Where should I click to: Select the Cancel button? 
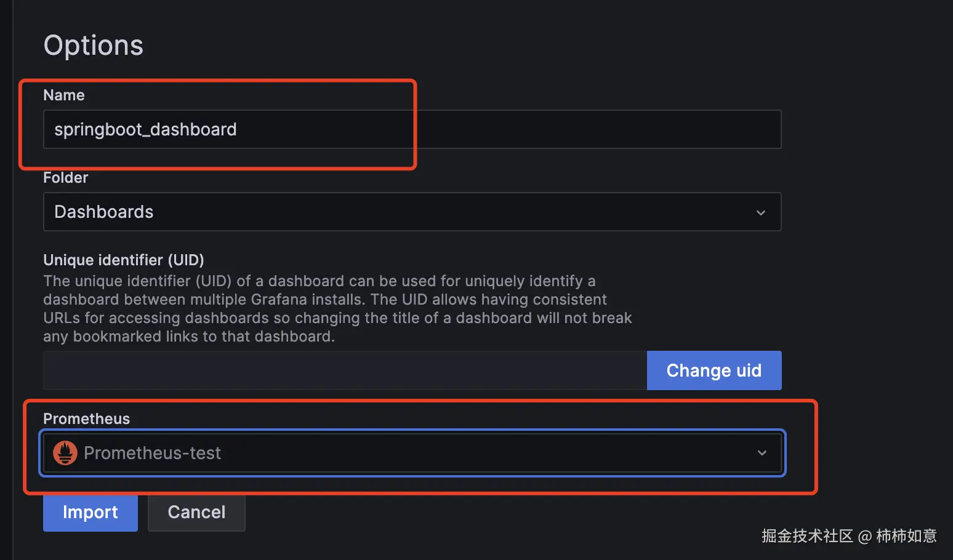196,511
